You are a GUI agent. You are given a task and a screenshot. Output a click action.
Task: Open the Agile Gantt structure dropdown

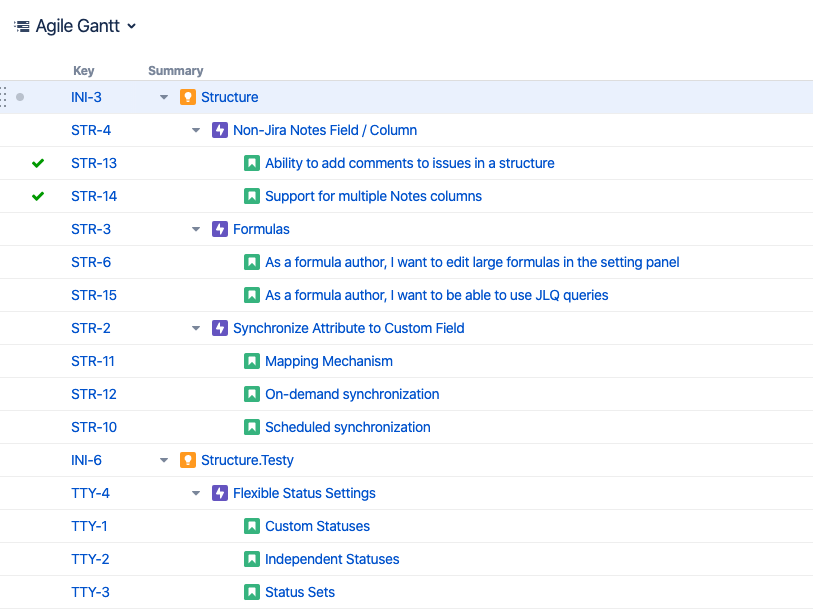tap(132, 27)
